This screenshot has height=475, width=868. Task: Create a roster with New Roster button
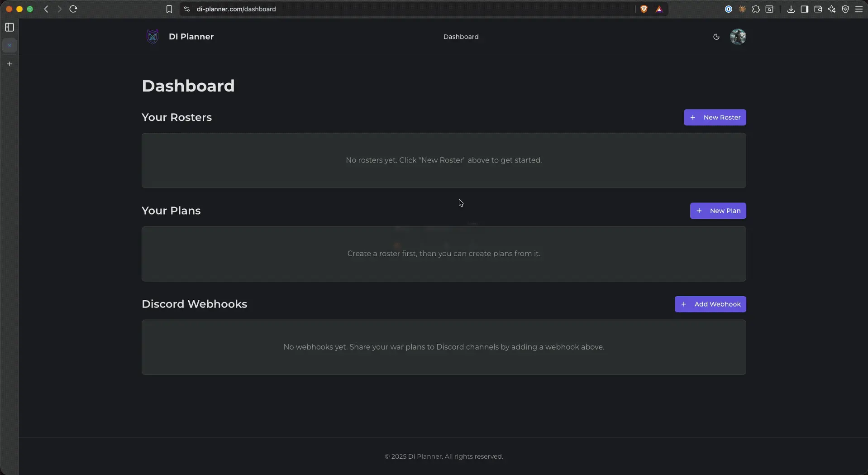pyautogui.click(x=715, y=117)
